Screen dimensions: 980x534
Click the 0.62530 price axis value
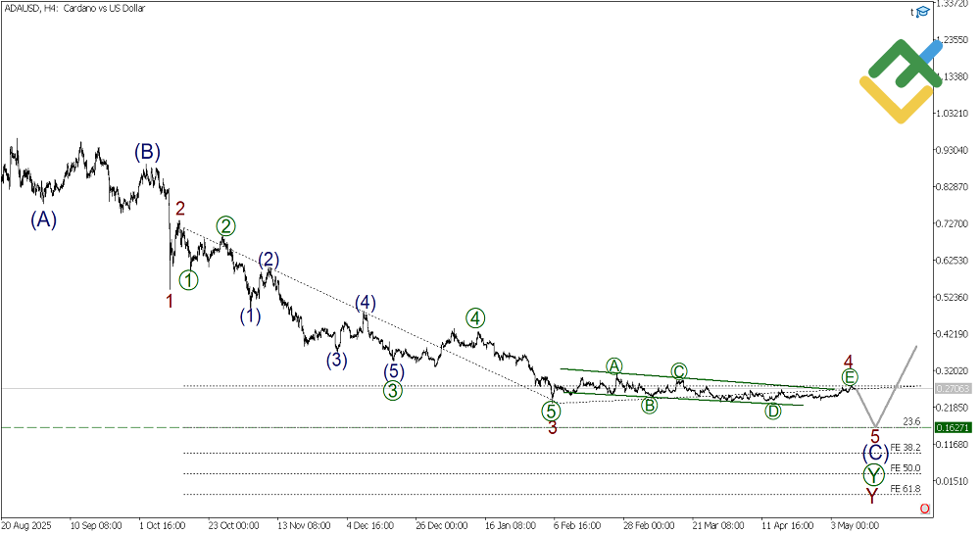click(x=952, y=261)
